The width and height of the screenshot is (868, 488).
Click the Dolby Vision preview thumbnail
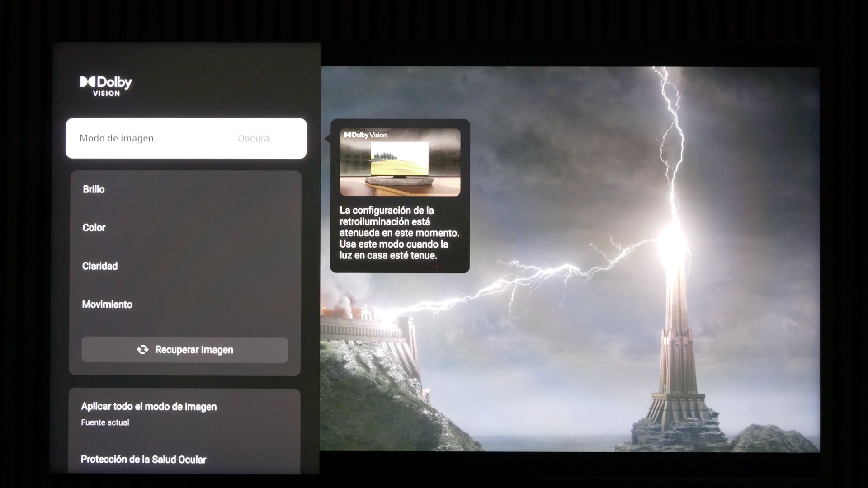pyautogui.click(x=400, y=162)
